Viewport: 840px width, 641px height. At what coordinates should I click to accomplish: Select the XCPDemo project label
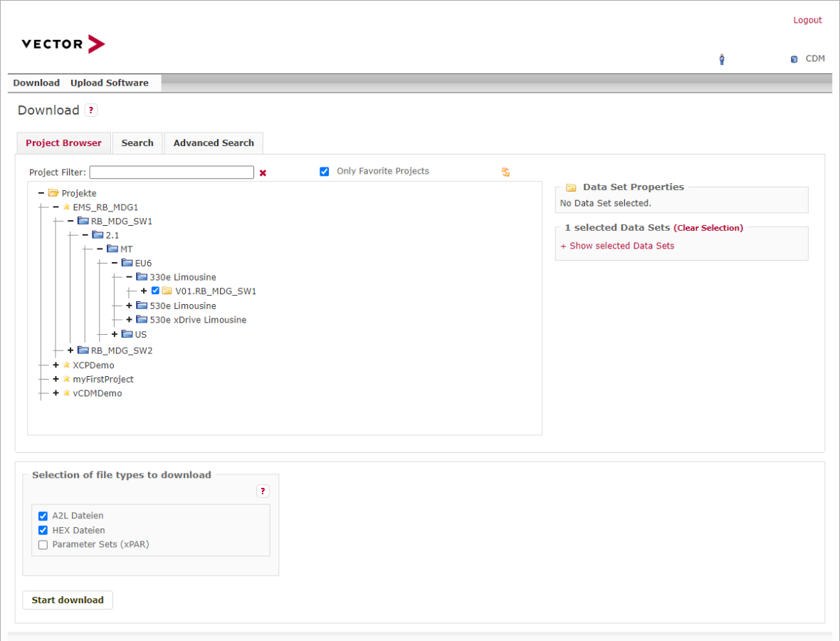click(x=94, y=365)
